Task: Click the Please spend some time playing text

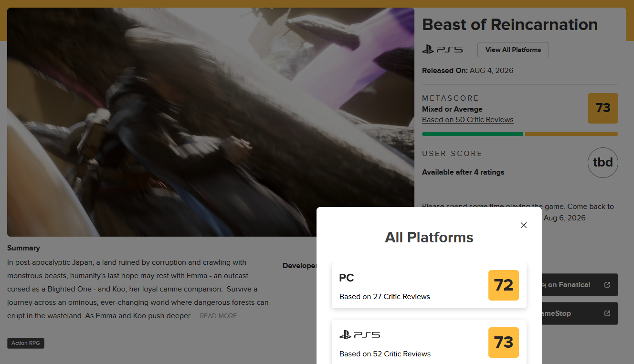Action: pos(518,207)
